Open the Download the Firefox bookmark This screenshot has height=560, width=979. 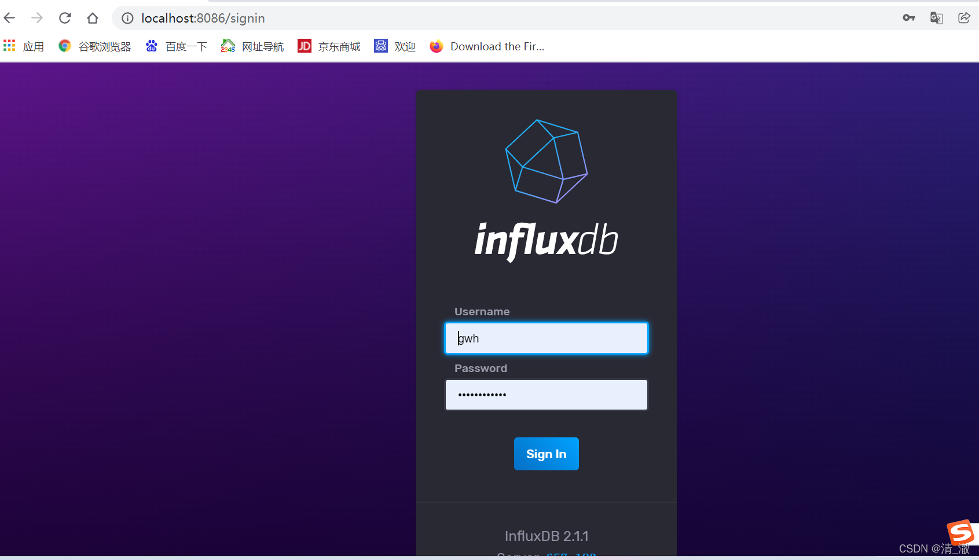[x=487, y=46]
